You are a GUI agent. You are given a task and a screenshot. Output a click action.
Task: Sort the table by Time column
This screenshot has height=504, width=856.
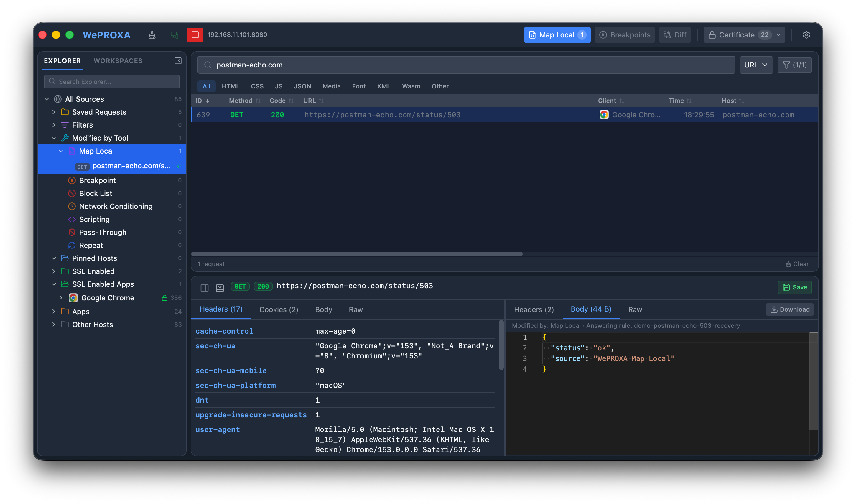[x=680, y=101]
